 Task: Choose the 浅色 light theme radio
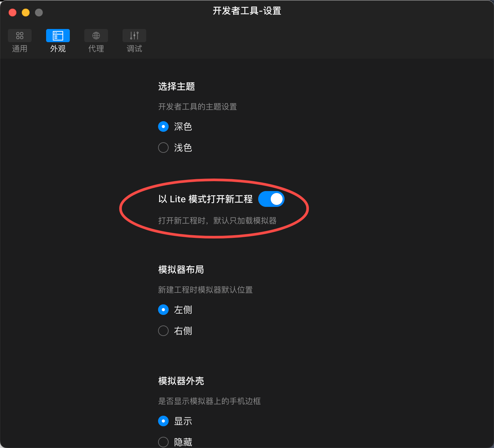[163, 148]
